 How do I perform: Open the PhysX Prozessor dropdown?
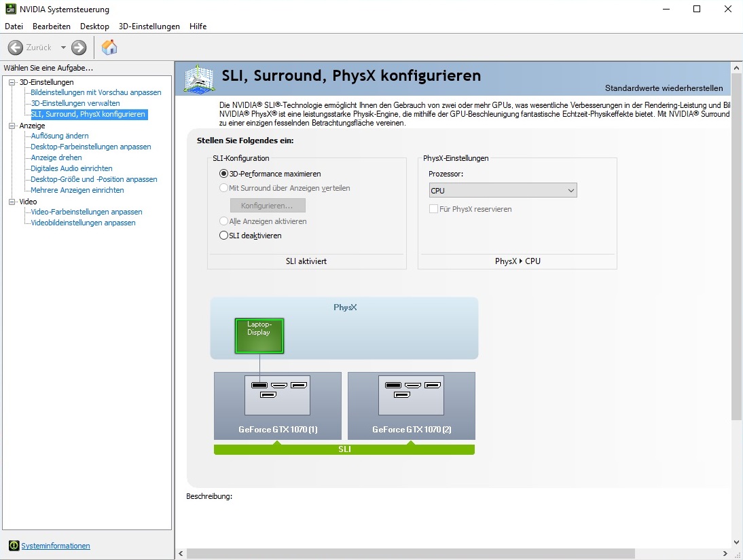tap(503, 191)
